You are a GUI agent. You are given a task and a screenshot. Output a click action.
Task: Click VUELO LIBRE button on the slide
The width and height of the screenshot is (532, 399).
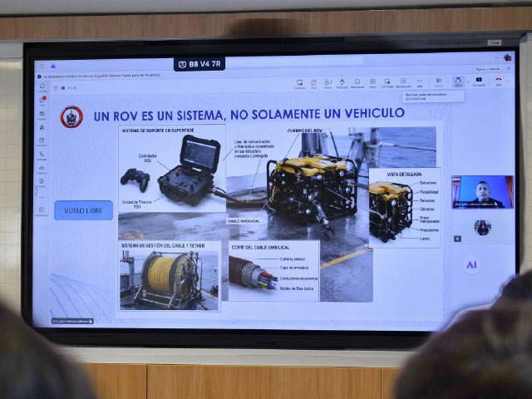point(83,210)
